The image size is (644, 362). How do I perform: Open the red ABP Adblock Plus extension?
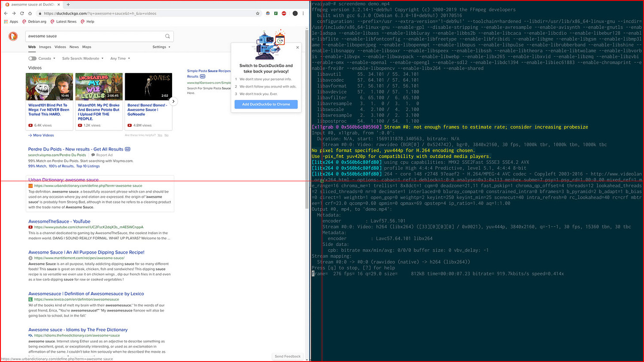(284, 13)
